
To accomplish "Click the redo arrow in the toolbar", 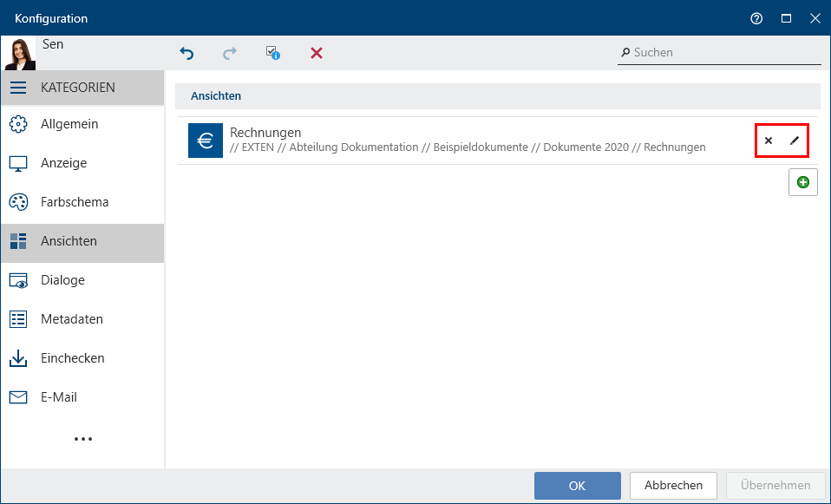I will click(230, 53).
